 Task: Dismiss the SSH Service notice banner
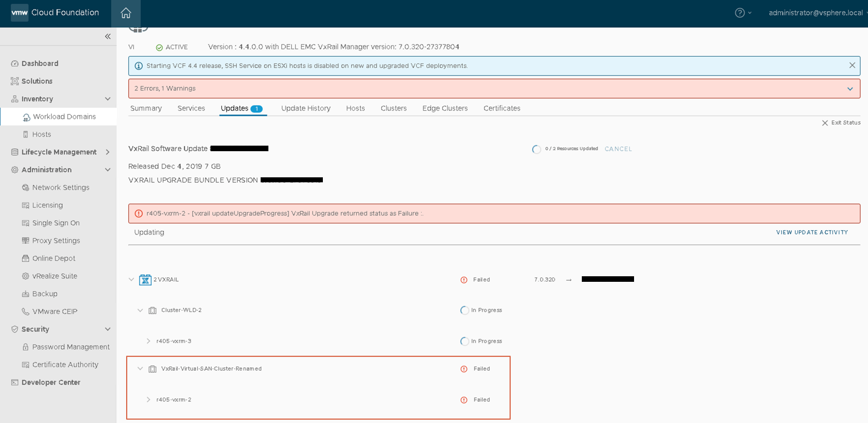[852, 65]
